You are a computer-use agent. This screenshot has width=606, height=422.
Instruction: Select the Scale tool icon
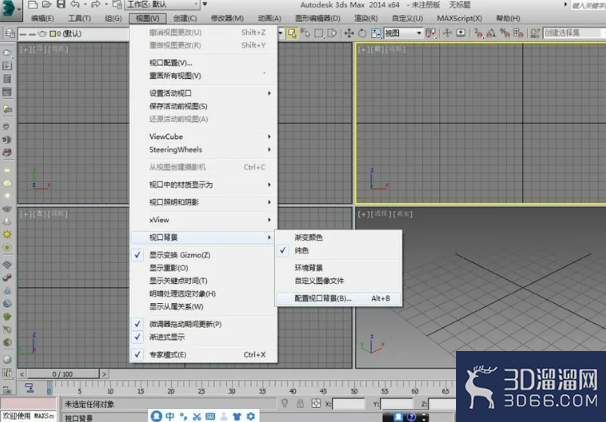pyautogui.click(x=376, y=33)
